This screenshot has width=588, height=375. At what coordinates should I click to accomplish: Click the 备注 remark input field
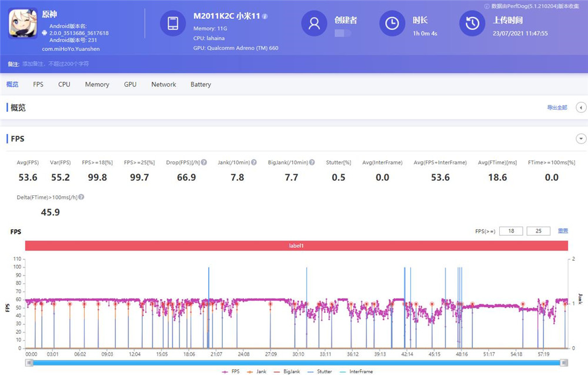[55, 64]
